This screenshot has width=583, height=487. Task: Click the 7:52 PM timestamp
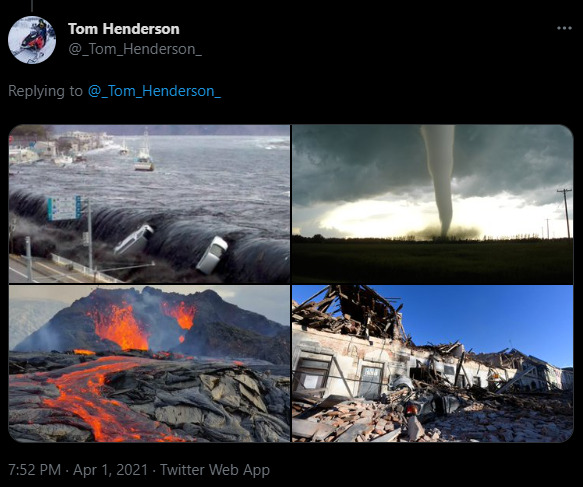34,470
